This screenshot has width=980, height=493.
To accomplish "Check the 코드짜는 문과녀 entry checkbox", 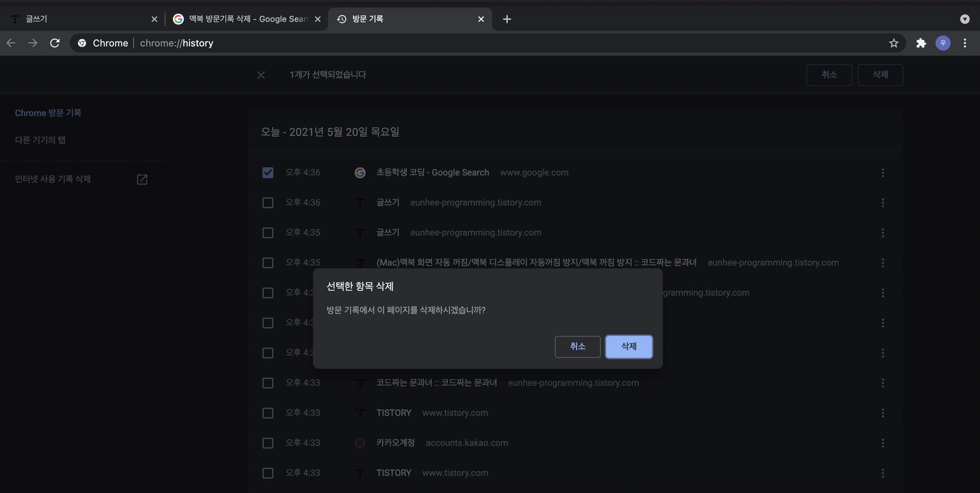I will click(268, 383).
